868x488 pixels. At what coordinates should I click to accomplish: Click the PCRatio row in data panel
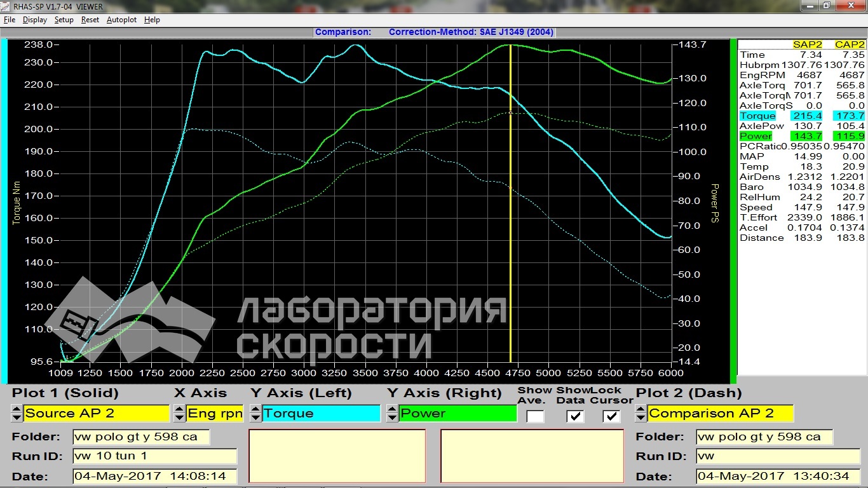[802, 146]
